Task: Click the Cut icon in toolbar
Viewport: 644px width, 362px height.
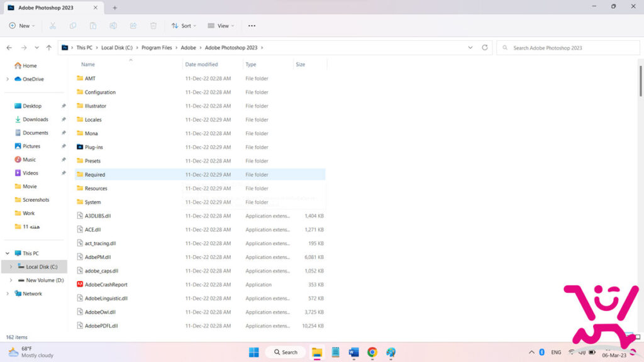Action: [53, 26]
